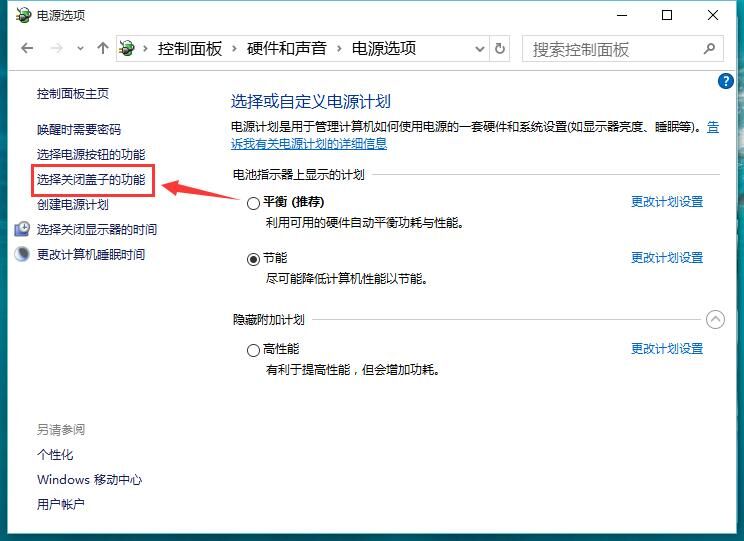Click the icon beside 更改计算机睡眠时间
Image resolution: width=744 pixels, height=541 pixels.
22,254
